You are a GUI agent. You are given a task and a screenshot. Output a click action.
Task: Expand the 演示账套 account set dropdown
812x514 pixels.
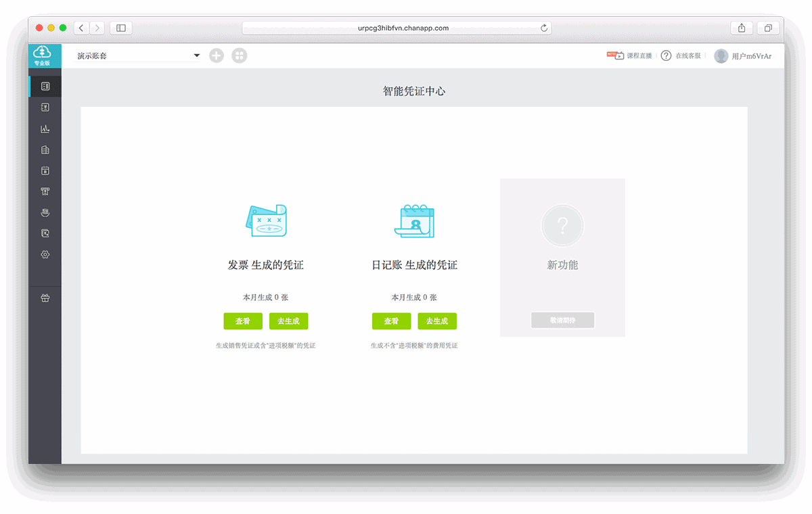click(196, 55)
